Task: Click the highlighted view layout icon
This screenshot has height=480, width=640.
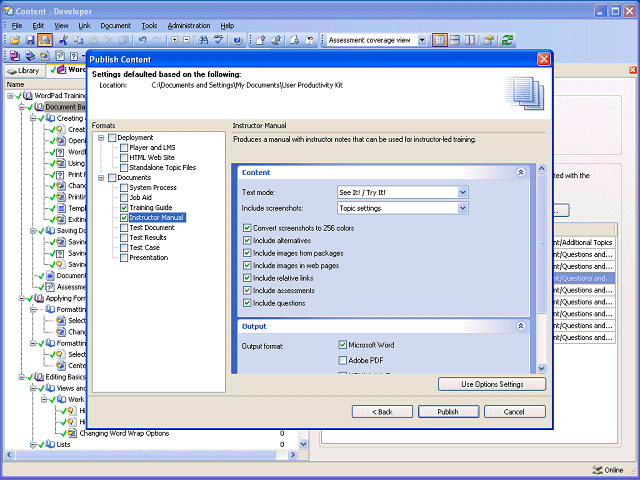Action: pyautogui.click(x=440, y=40)
